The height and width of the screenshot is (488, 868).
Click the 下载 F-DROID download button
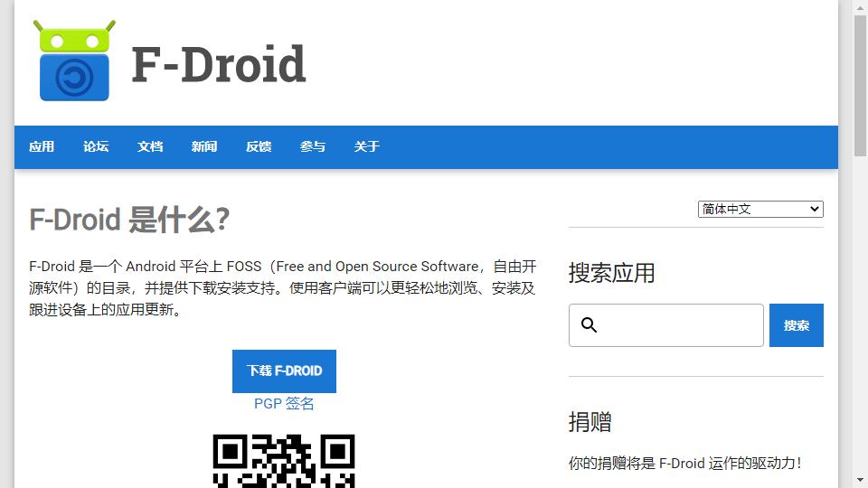tap(284, 371)
